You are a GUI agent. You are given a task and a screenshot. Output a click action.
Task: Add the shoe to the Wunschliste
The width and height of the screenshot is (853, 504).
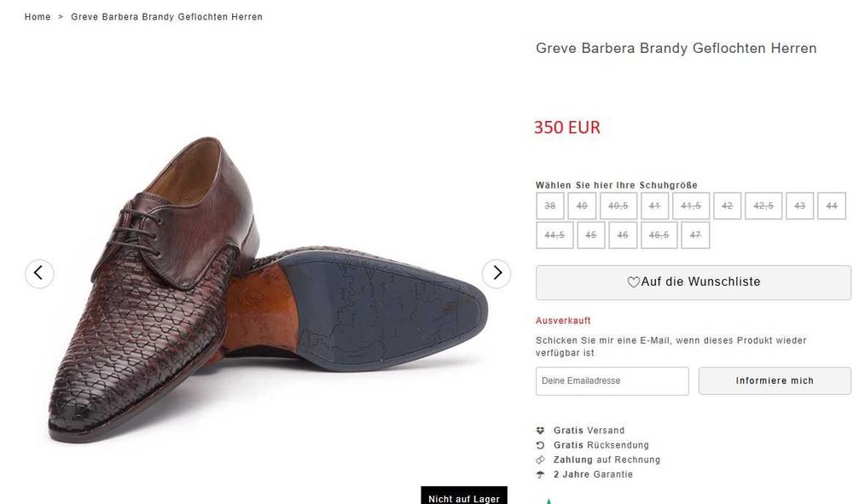693,282
